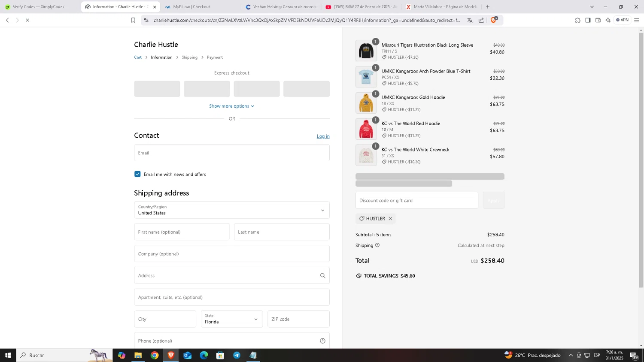644x362 pixels.
Task: Open Microsoft Store from taskbar
Action: tap(220, 355)
